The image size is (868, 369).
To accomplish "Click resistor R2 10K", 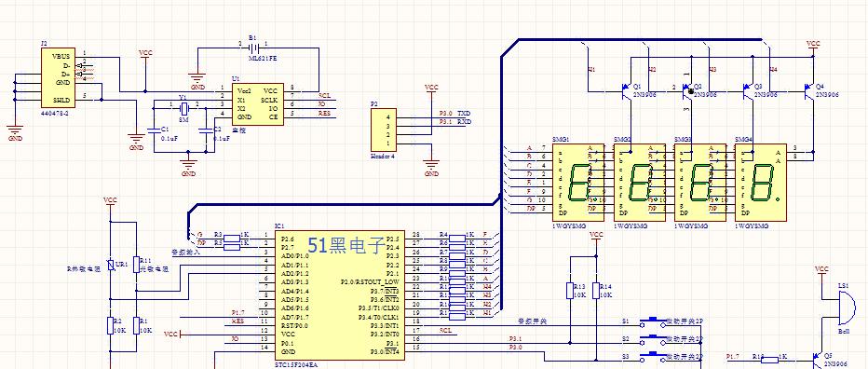I will (x=110, y=326).
